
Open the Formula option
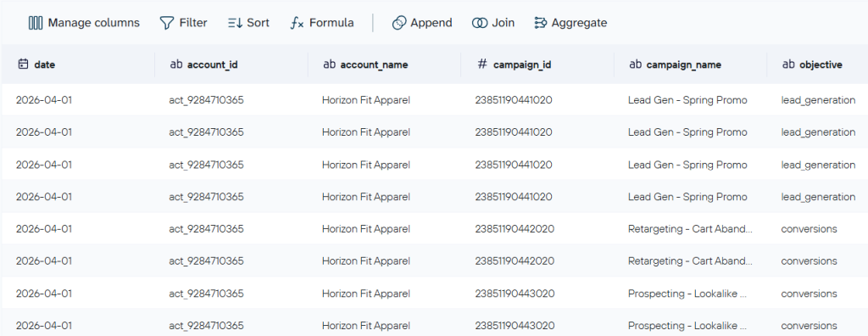322,23
